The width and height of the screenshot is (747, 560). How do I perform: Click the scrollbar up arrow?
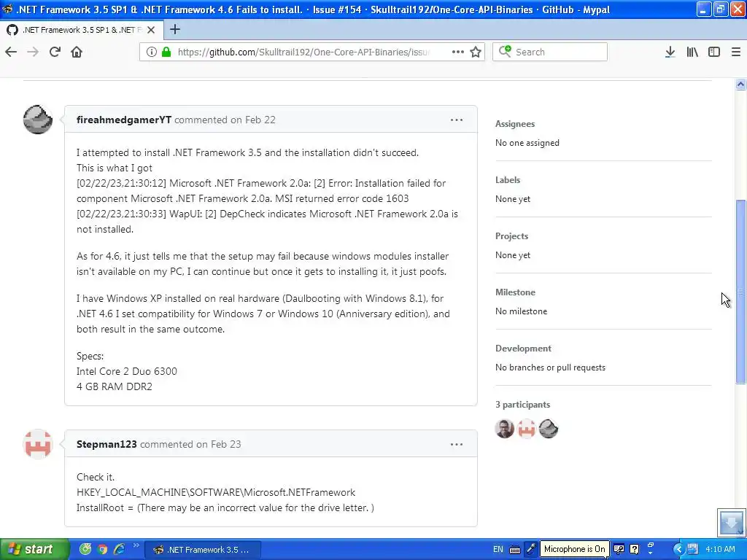(x=740, y=85)
